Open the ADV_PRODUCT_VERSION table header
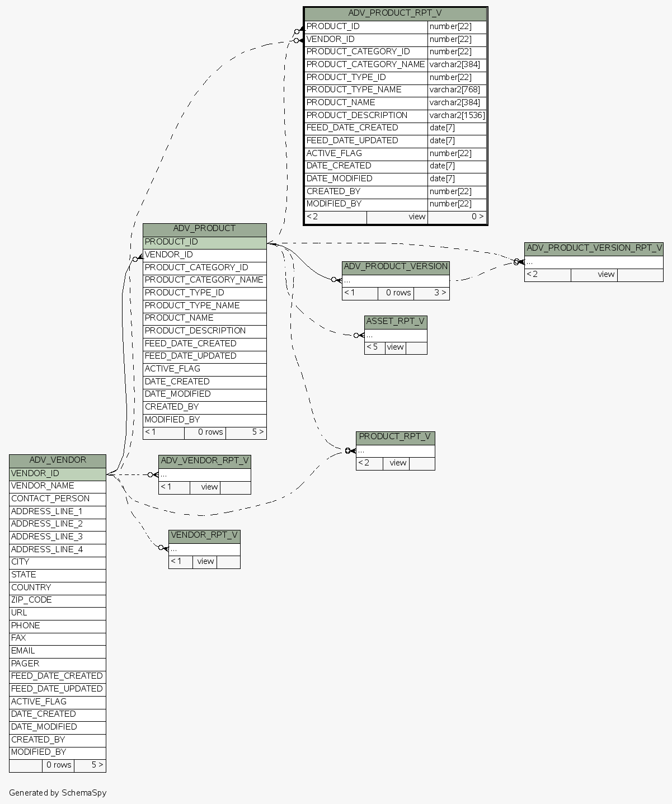Viewport: 672px width, 804px height. [x=396, y=267]
